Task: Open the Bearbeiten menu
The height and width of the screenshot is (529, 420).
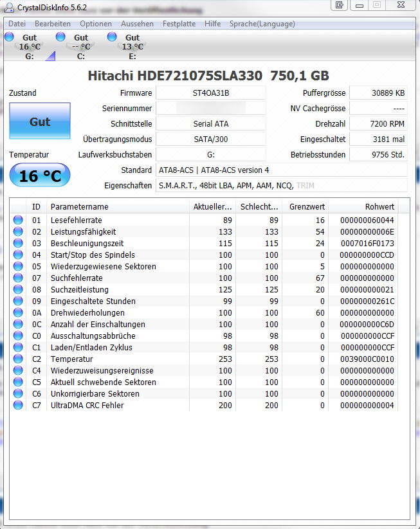Action: (53, 24)
